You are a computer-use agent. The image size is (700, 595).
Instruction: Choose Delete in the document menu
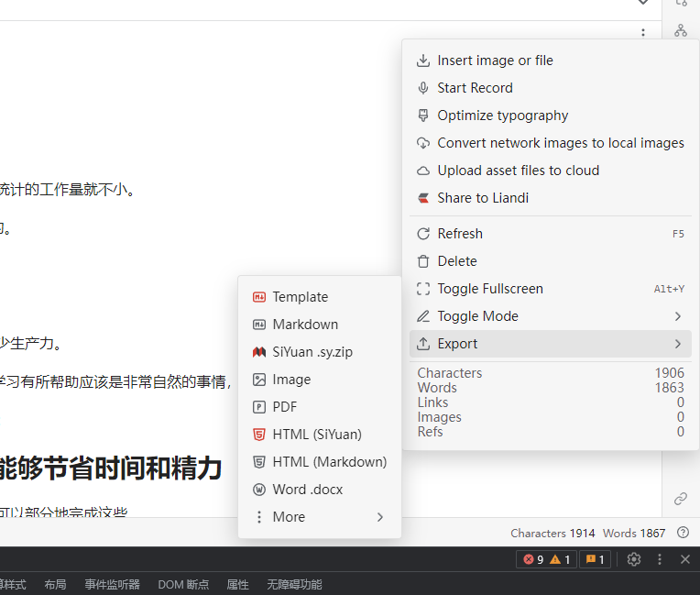(x=550, y=261)
